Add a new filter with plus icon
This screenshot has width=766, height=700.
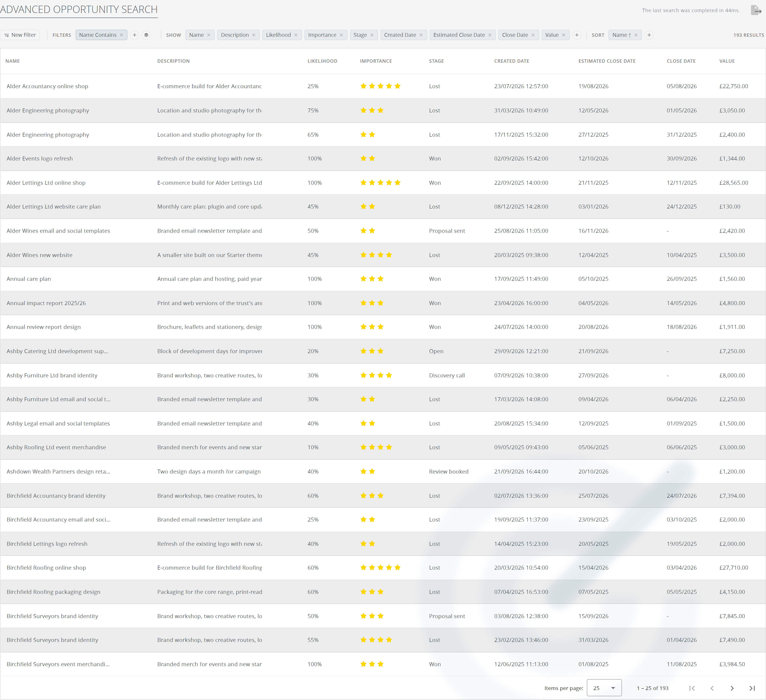tap(134, 35)
